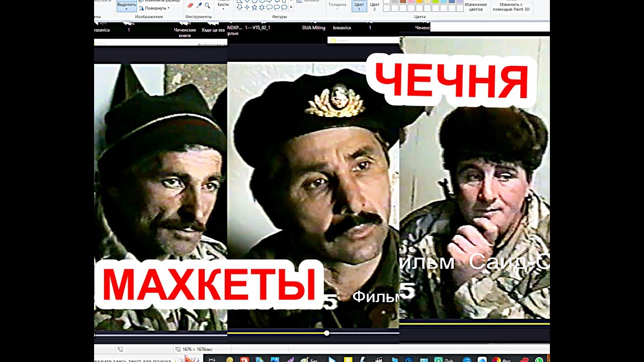Click the 1---VTS_02_1 file label

pos(258,28)
